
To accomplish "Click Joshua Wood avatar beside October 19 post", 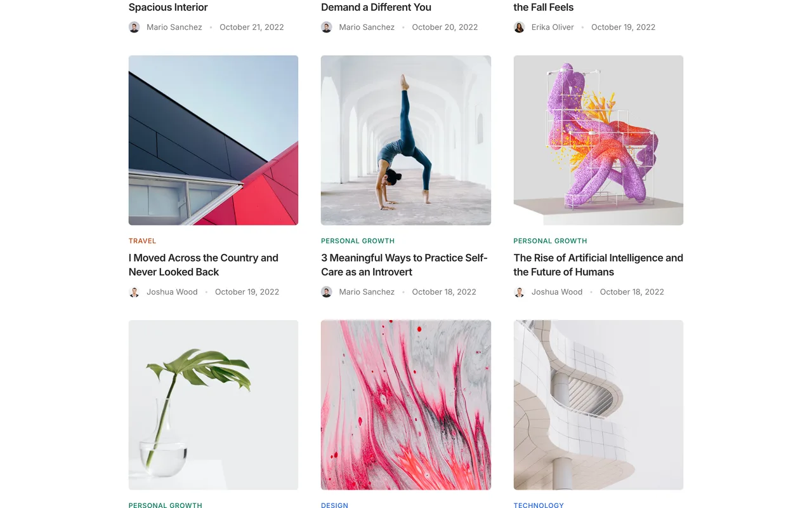I will point(134,292).
